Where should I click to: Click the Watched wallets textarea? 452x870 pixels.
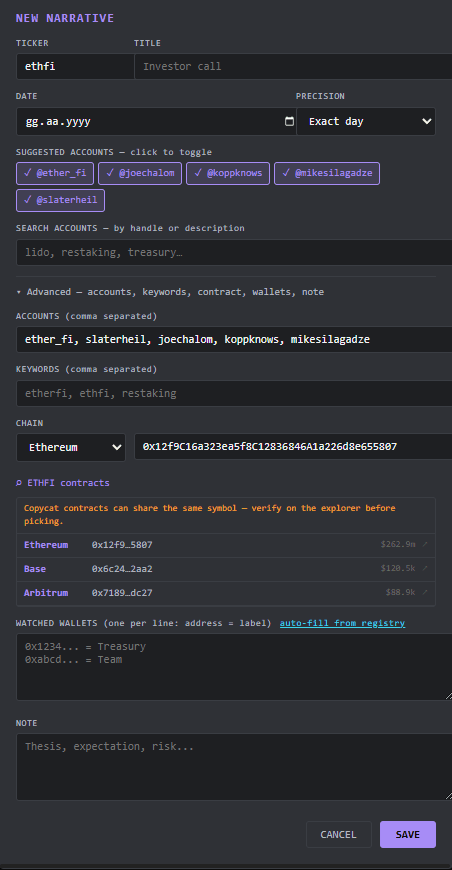click(234, 667)
